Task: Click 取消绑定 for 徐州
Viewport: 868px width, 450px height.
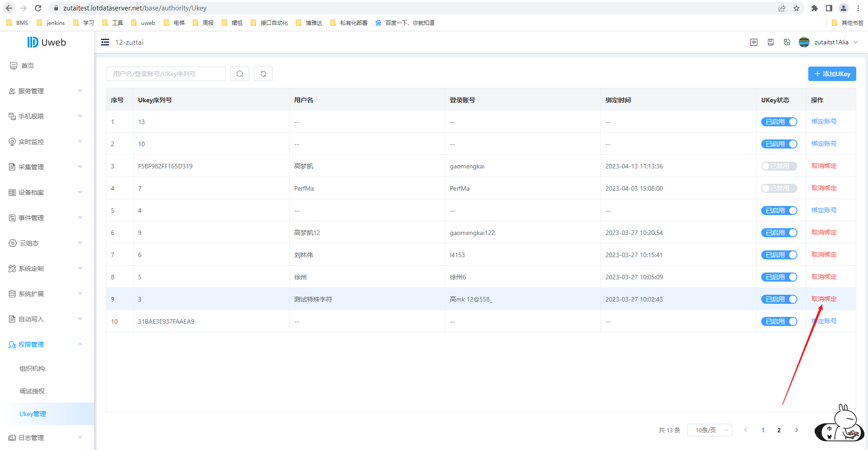Action: 824,277
